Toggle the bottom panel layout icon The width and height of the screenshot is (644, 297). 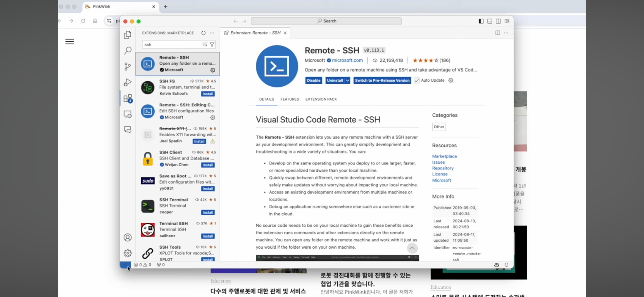[x=490, y=21]
